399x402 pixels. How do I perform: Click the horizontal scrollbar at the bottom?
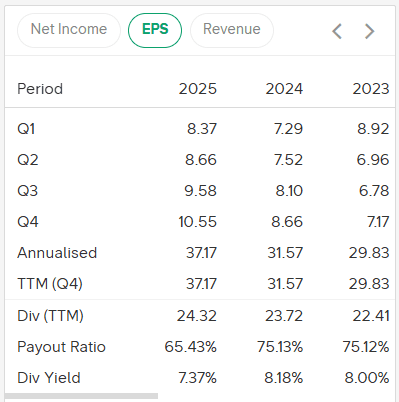81,396
